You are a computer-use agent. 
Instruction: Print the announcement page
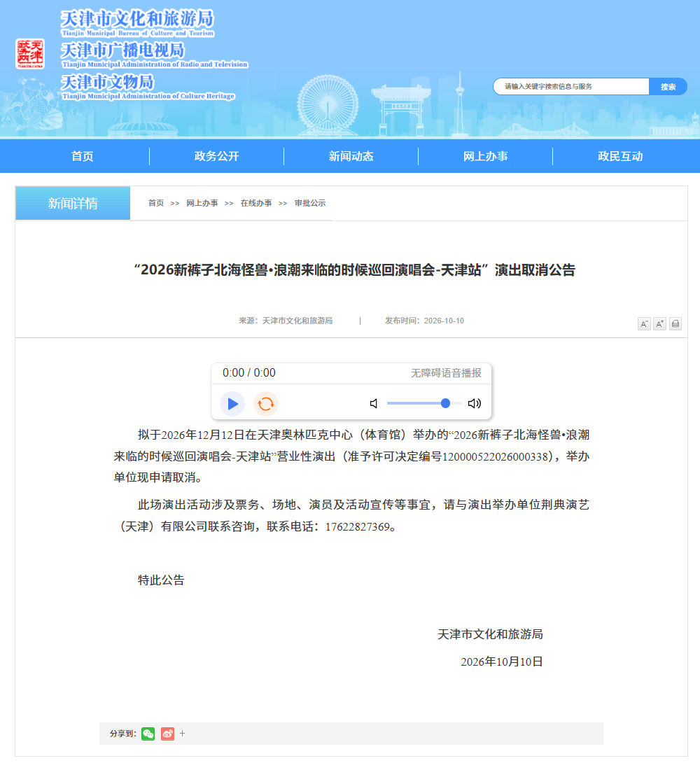[675, 324]
